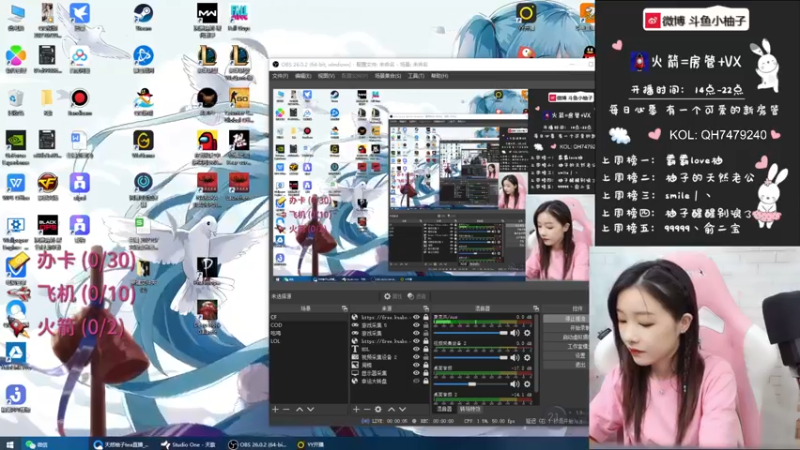Adjust the 麦克风/Aux volume slider

pos(470,333)
